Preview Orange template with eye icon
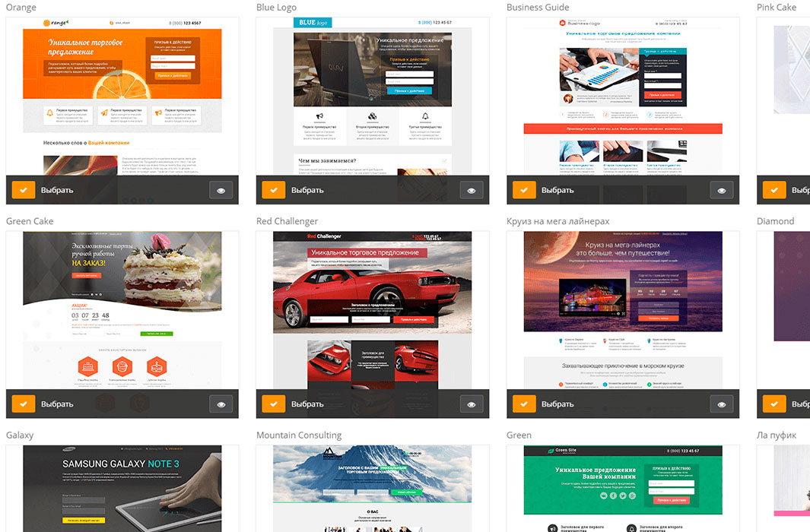 point(221,191)
